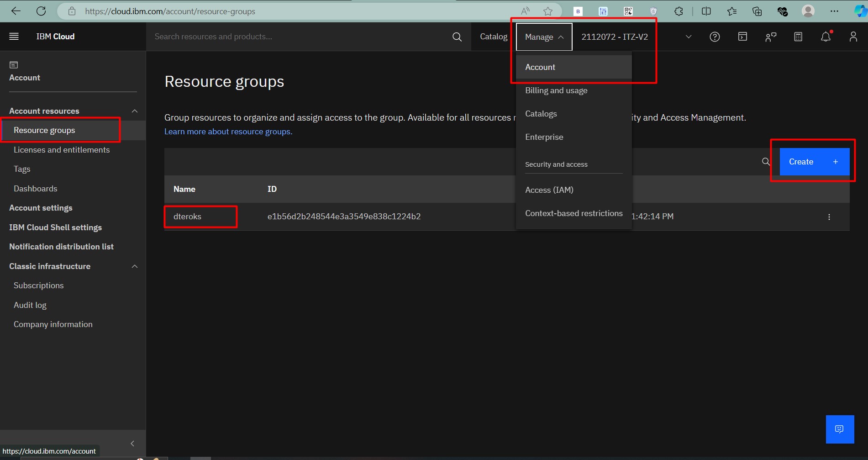Viewport: 868px width, 460px height.
Task: Sort by the Name column header
Action: pos(184,189)
